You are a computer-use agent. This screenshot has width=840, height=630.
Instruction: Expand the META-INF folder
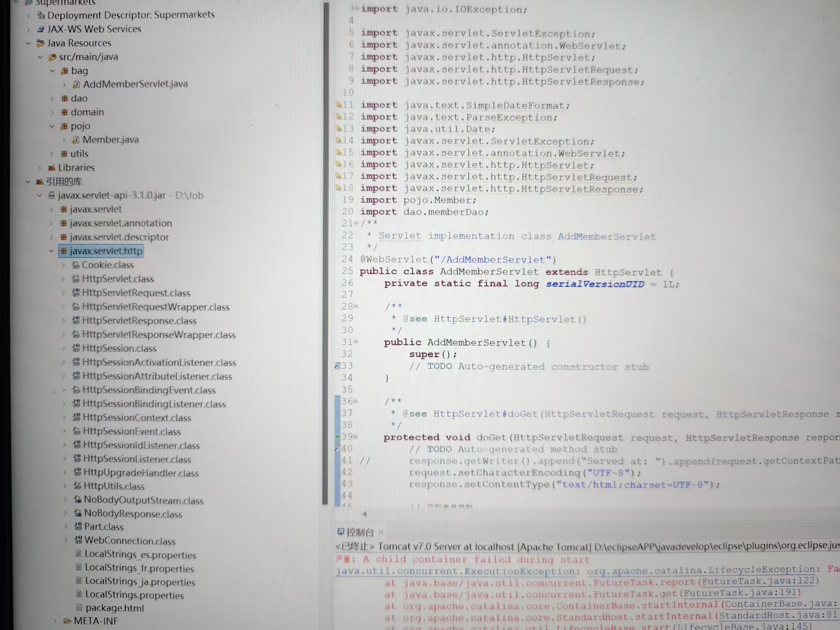tap(55, 621)
